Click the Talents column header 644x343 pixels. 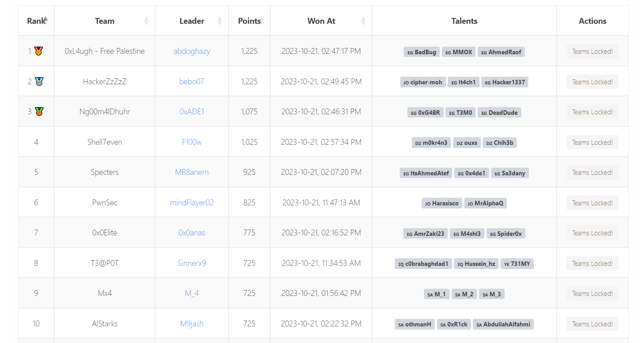click(x=464, y=21)
